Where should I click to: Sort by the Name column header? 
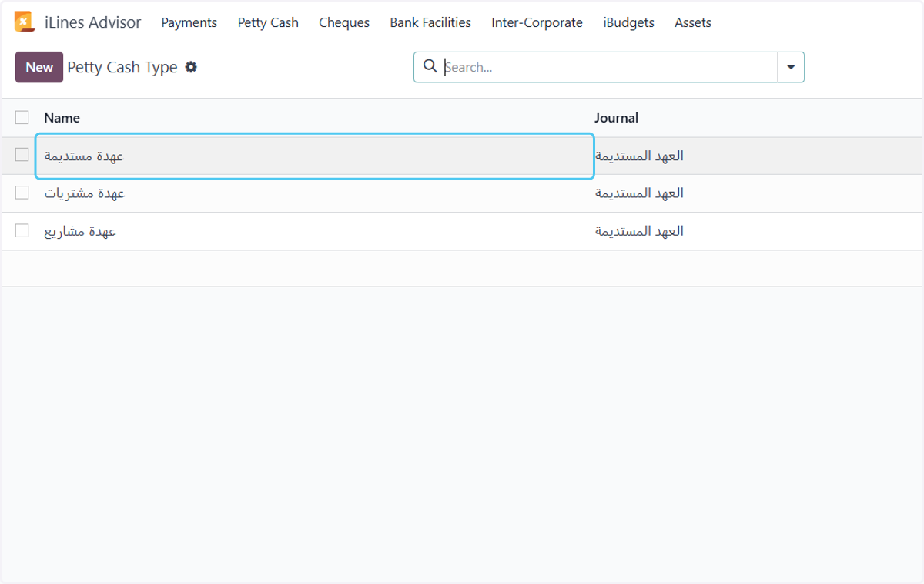pyautogui.click(x=62, y=118)
